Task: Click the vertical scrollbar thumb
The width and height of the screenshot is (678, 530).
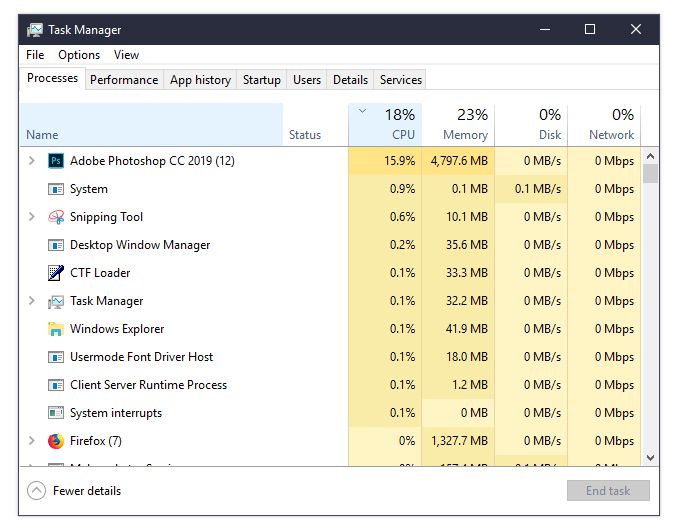Action: click(650, 173)
